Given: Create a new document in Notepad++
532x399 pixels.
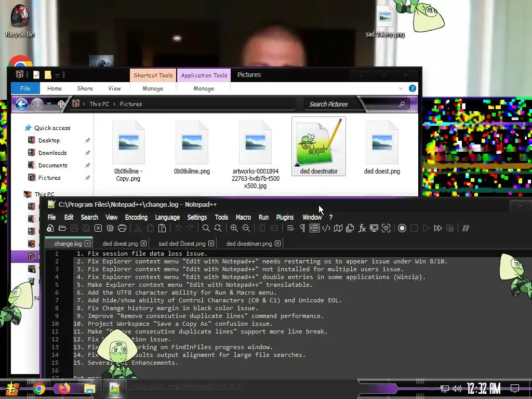Looking at the screenshot, I should point(50,229).
